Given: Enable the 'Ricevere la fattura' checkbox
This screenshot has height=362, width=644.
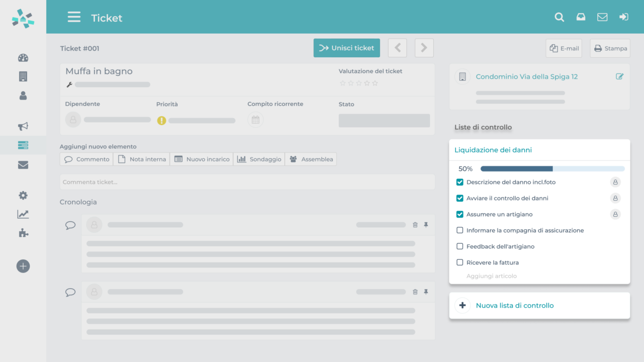Looking at the screenshot, I should pyautogui.click(x=460, y=262).
